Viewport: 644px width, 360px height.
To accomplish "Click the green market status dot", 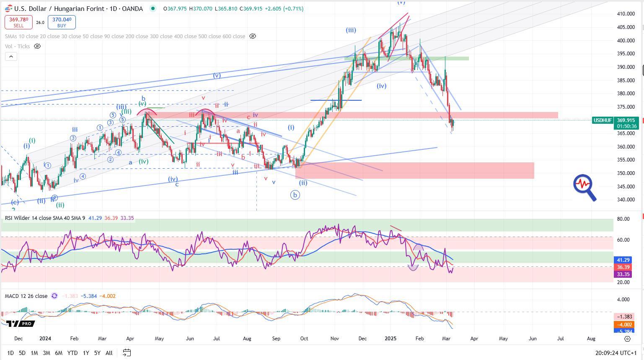I will 153,8.
